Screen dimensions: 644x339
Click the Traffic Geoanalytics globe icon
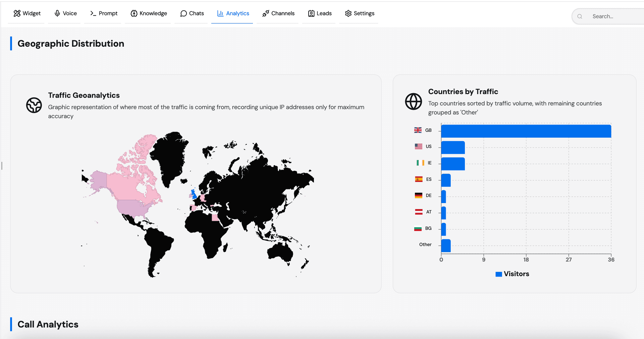(34, 105)
